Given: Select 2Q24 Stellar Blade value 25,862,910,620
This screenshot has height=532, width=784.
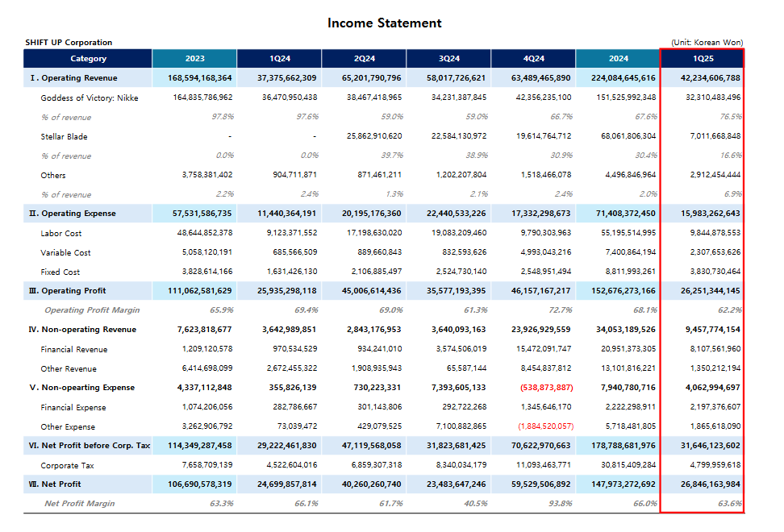Looking at the screenshot, I should click(x=374, y=136).
